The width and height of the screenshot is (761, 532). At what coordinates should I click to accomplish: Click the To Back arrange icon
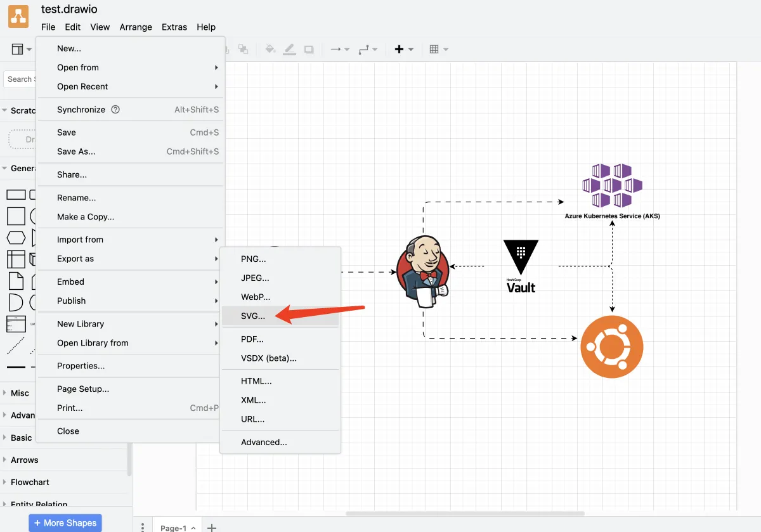[243, 49]
